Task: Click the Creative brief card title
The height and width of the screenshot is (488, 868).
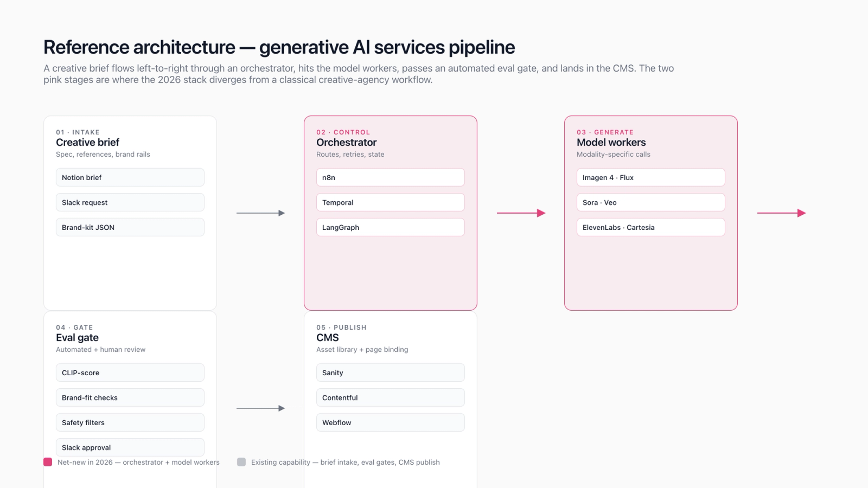Action: [x=87, y=143]
